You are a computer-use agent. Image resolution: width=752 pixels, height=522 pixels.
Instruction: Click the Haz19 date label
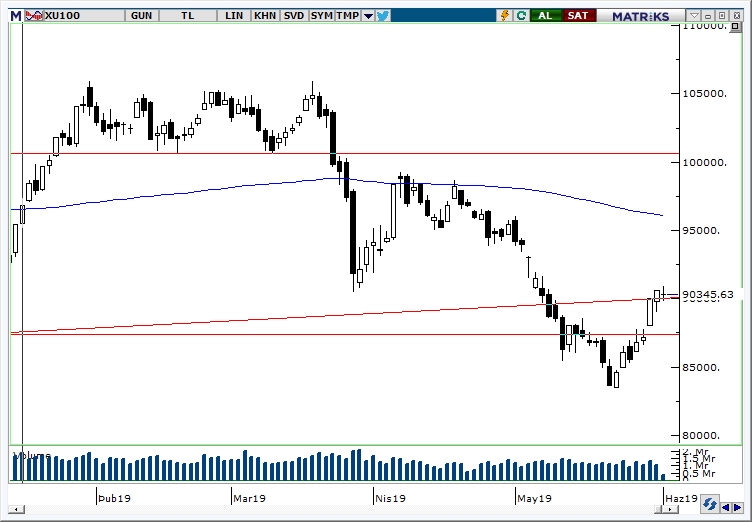682,498
